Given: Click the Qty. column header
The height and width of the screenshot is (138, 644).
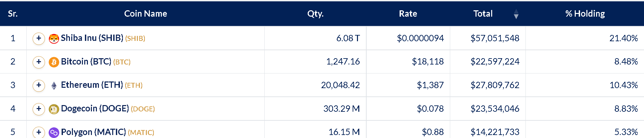Looking at the screenshot, I should (x=315, y=14).
